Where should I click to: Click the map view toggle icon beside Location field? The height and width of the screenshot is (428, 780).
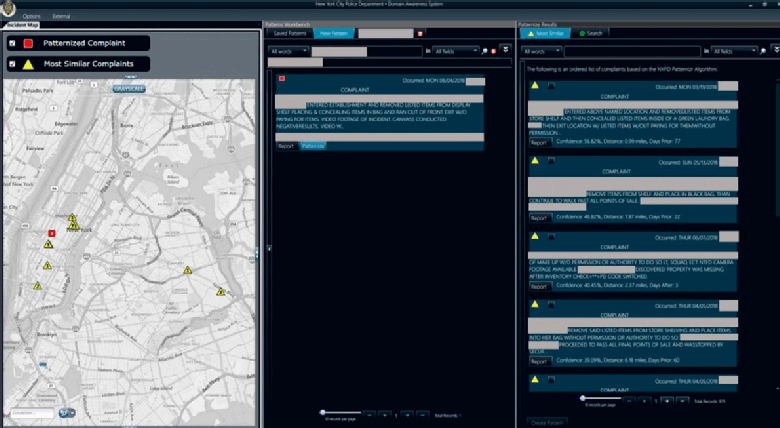[66, 413]
